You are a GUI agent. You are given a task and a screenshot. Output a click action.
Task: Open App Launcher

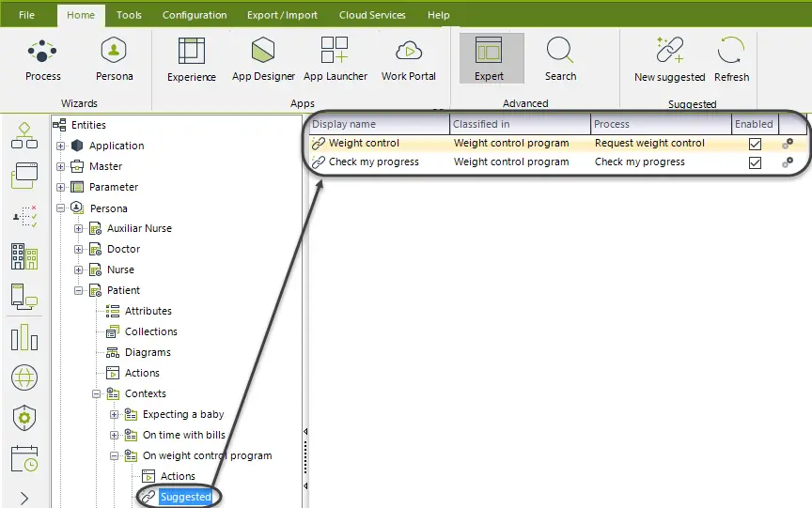tap(336, 60)
